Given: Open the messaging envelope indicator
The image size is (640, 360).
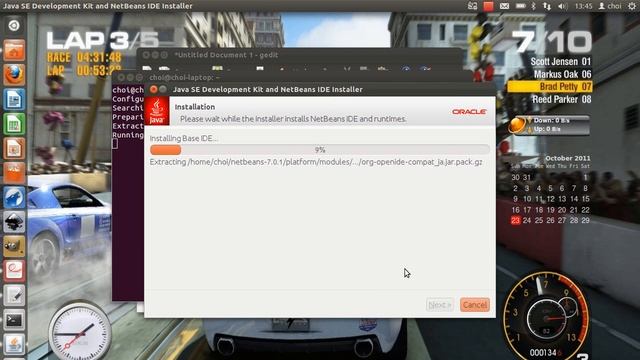Looking at the screenshot, I should click(504, 6).
